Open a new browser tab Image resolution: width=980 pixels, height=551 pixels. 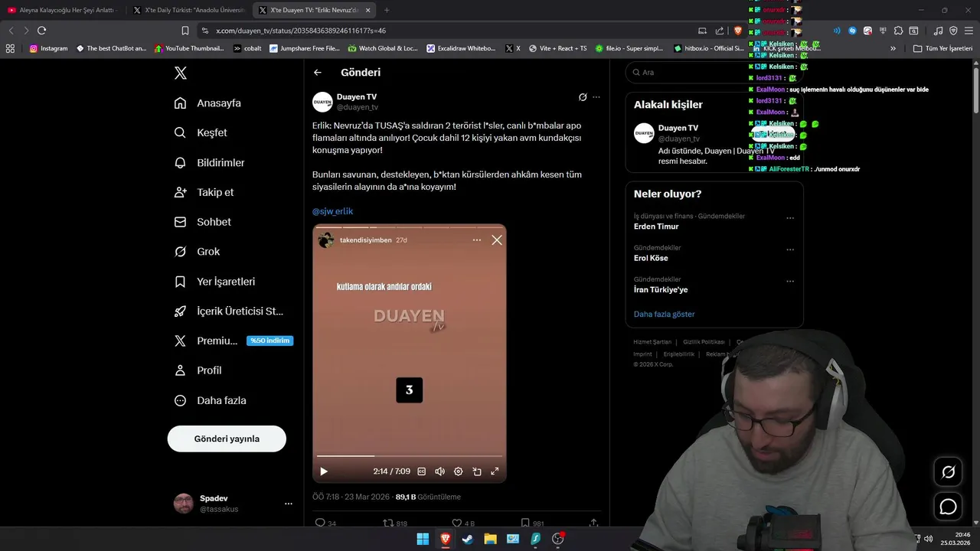(x=387, y=10)
